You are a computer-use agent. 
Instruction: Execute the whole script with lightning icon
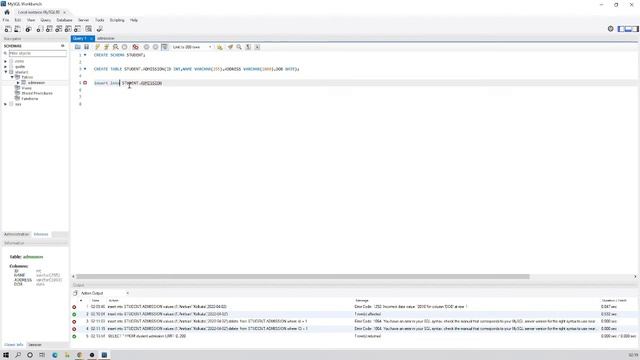[x=97, y=47]
